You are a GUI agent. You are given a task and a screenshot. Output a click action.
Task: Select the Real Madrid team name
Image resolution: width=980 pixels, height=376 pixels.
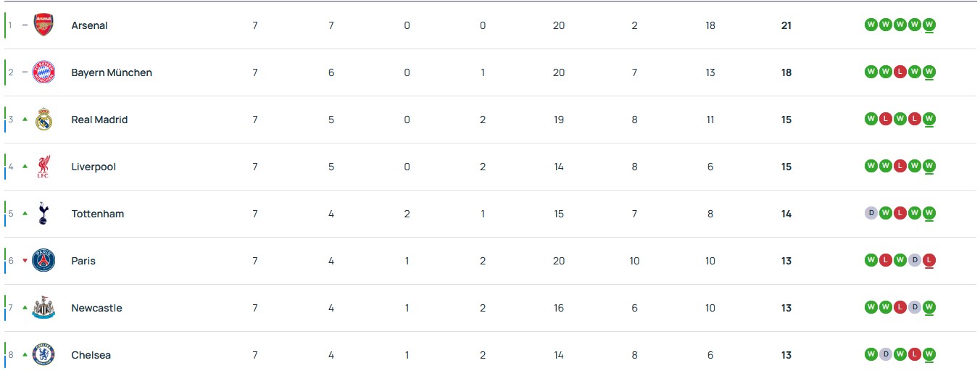pos(99,120)
